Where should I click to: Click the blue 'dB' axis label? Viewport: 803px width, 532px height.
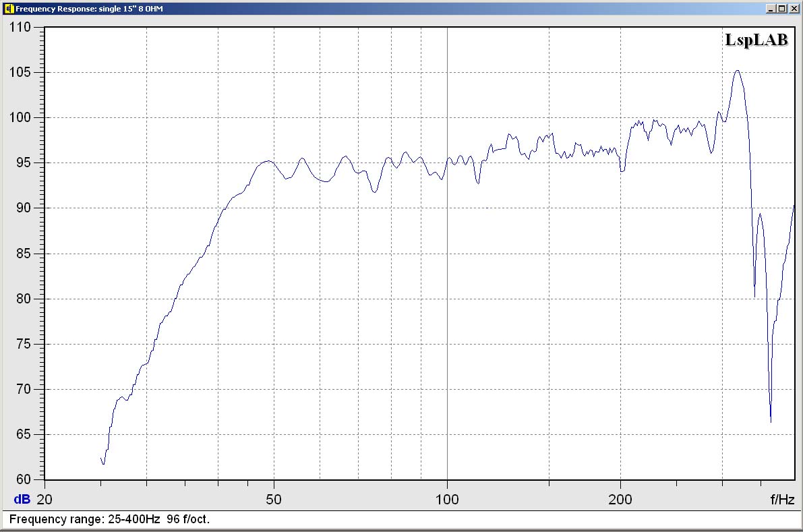(x=22, y=500)
